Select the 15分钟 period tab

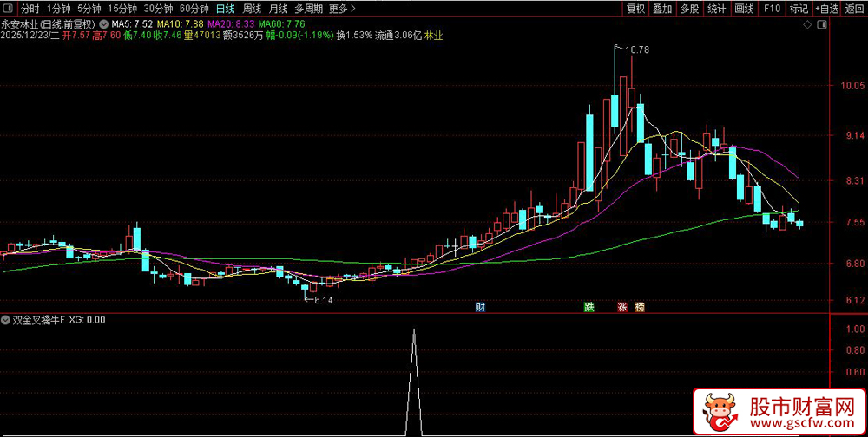pyautogui.click(x=122, y=9)
